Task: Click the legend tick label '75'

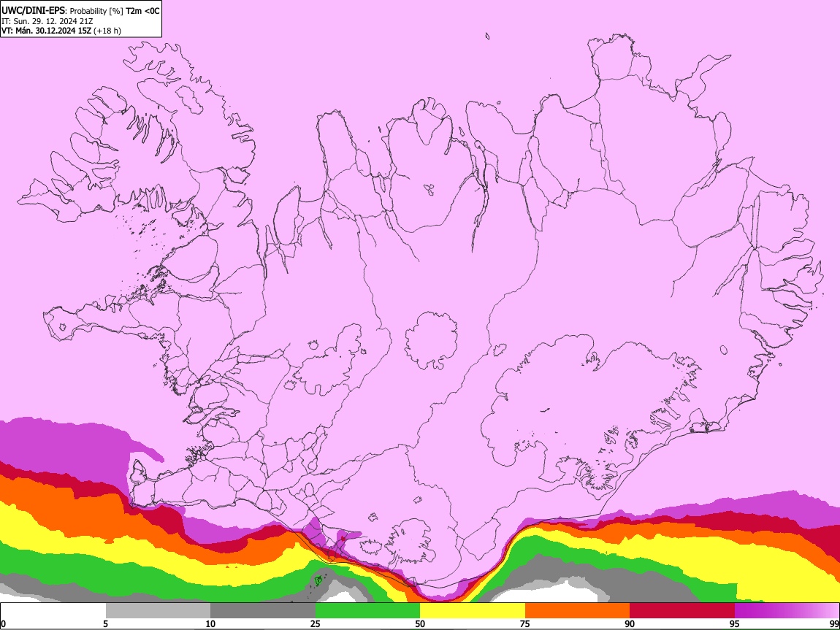Action: 525,623
